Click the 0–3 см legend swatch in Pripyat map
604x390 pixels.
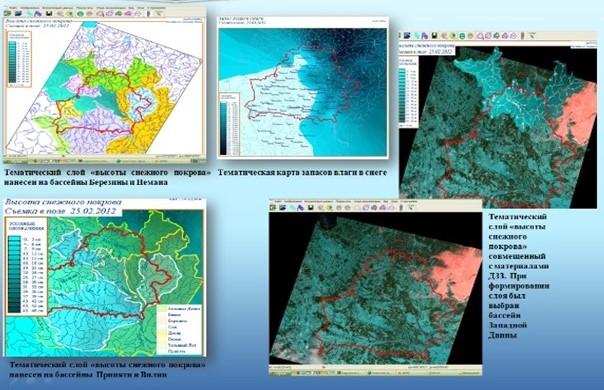point(14,239)
